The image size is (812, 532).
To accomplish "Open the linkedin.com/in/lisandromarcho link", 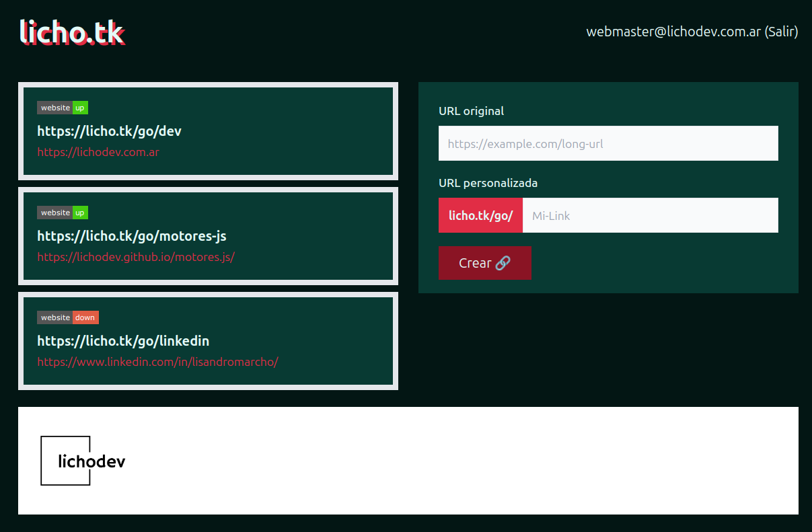I will [158, 362].
